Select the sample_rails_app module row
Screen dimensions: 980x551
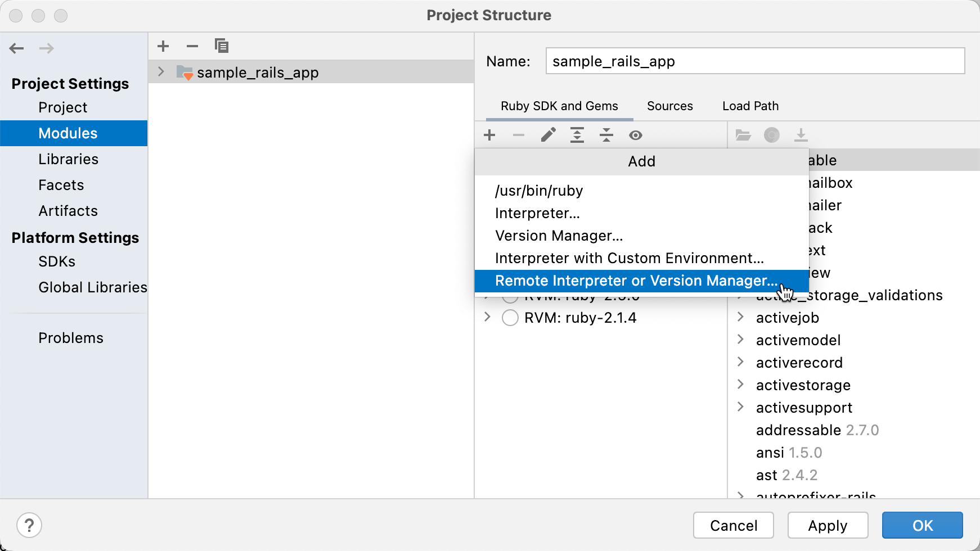pos(311,72)
